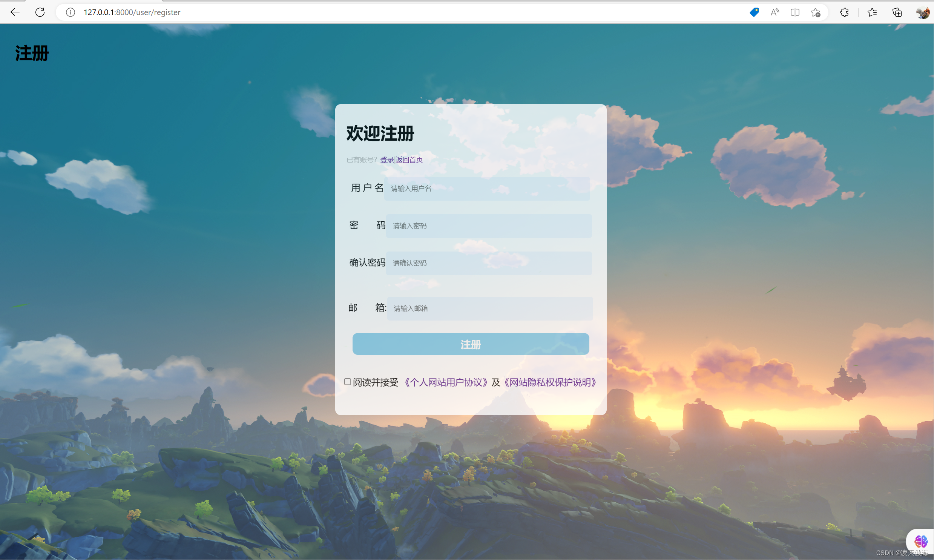
Task: Open the 《个人网站用户协议》 link
Action: (446, 382)
